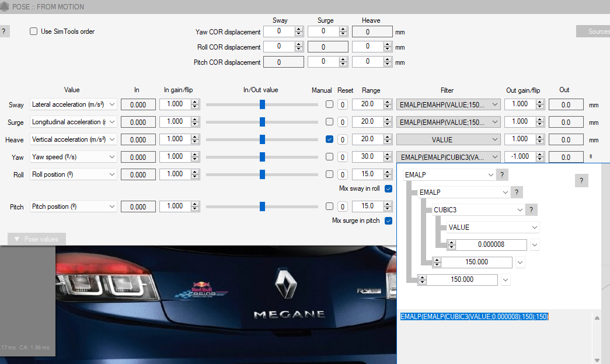The image size is (610, 364).
Task: Open dropdown next to 0.000008 parameter
Action: [x=535, y=244]
